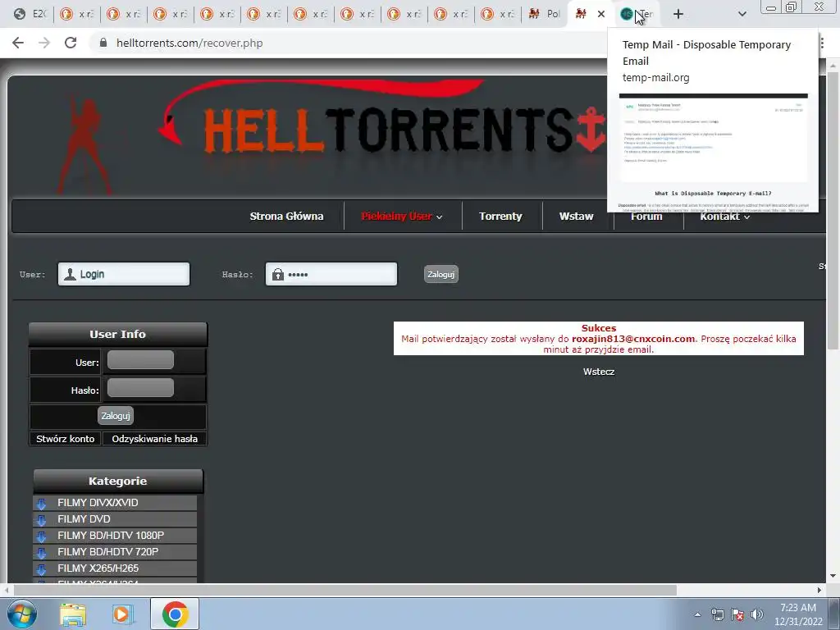Open the FILMY DIVX/XVID category

tap(98, 503)
